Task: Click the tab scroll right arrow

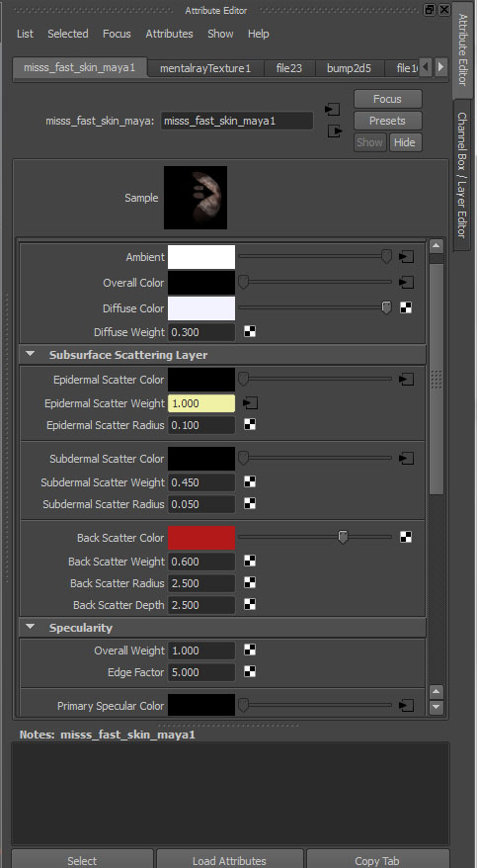Action: 440,67
